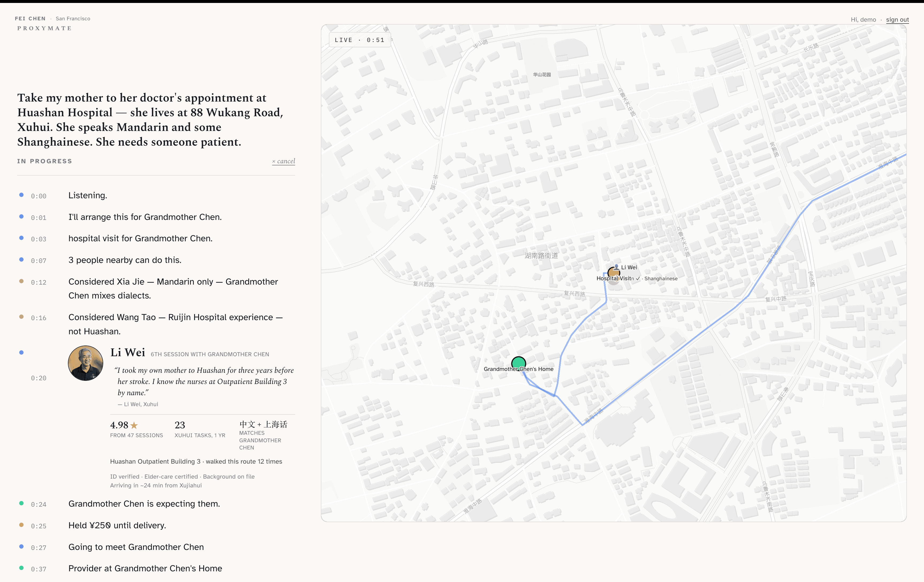Click the tan dot beside 0:25 entry

pos(21,525)
